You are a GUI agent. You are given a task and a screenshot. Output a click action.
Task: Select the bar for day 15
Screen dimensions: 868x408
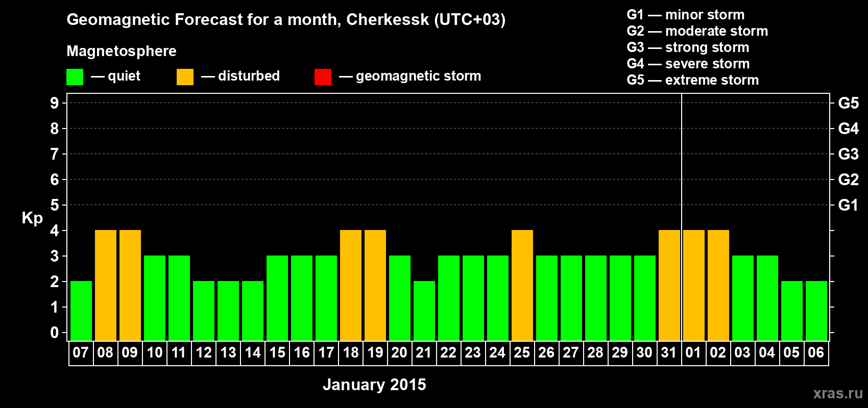tap(277, 298)
